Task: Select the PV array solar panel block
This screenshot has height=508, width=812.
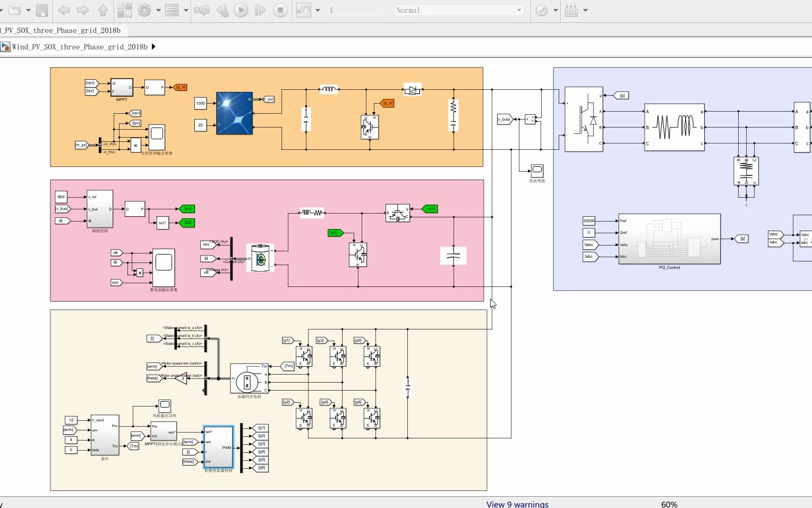Action: point(234,113)
